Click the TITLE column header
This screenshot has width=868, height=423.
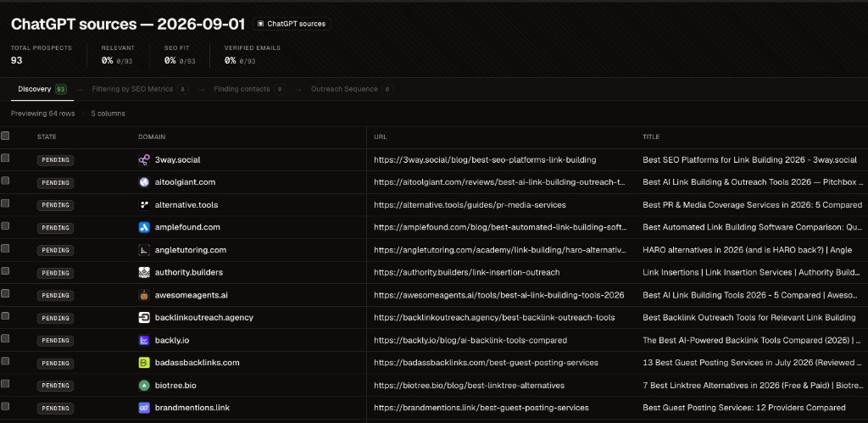pyautogui.click(x=651, y=136)
